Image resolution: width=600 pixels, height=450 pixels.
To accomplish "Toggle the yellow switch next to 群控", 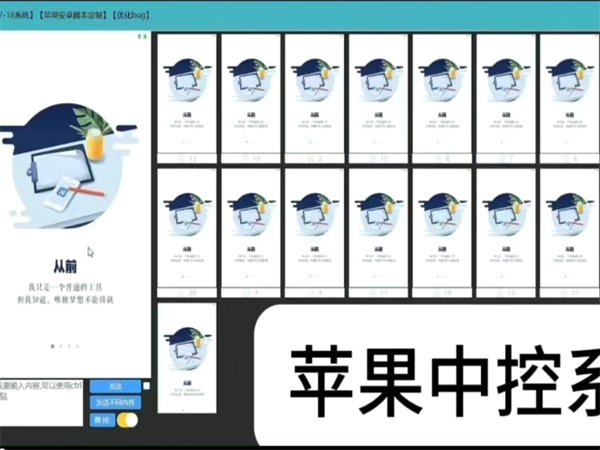I will [127, 420].
